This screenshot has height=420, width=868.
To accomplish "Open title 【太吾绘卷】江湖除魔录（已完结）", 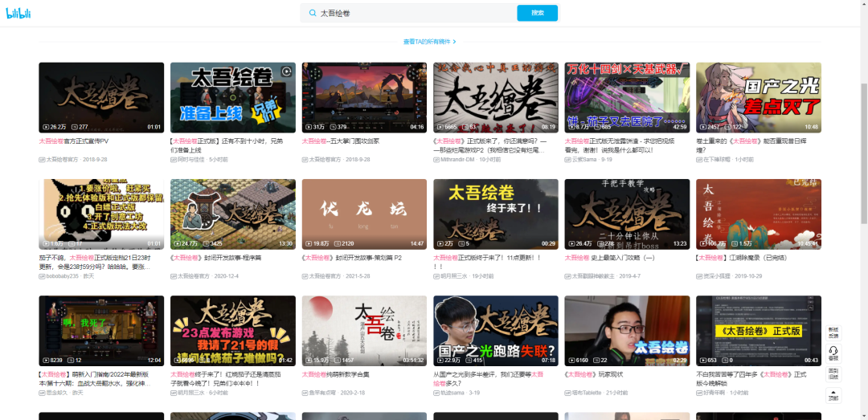I will [741, 258].
